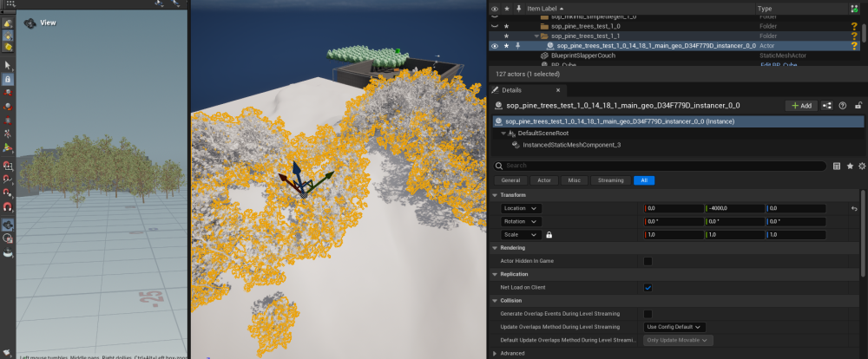This screenshot has width=868, height=359.
Task: Uncheck Net Load on Client
Action: click(648, 288)
